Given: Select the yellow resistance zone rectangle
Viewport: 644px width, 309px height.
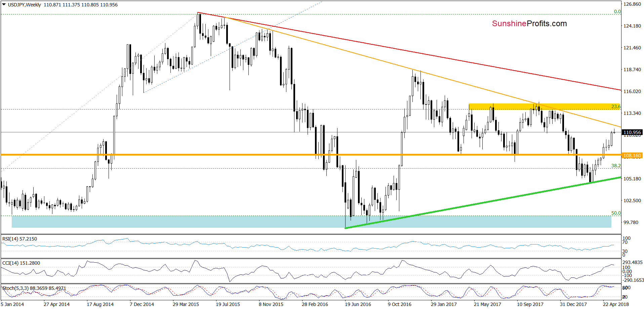Looking at the screenshot, I should pyautogui.click(x=544, y=106).
